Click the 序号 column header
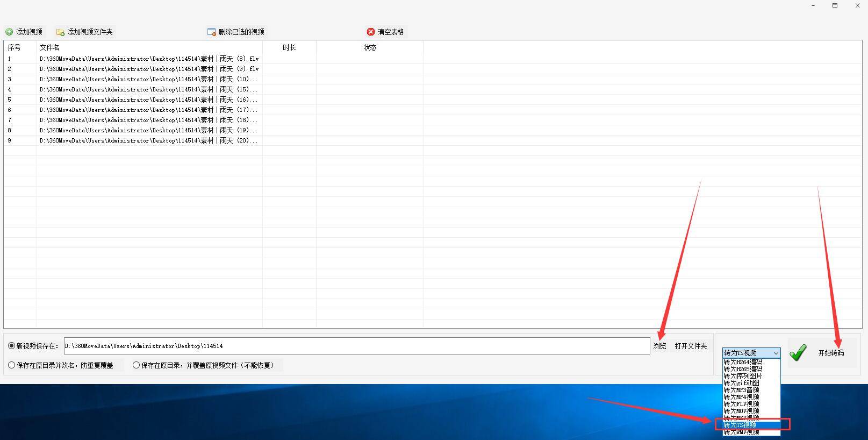The image size is (868, 440). coord(20,47)
